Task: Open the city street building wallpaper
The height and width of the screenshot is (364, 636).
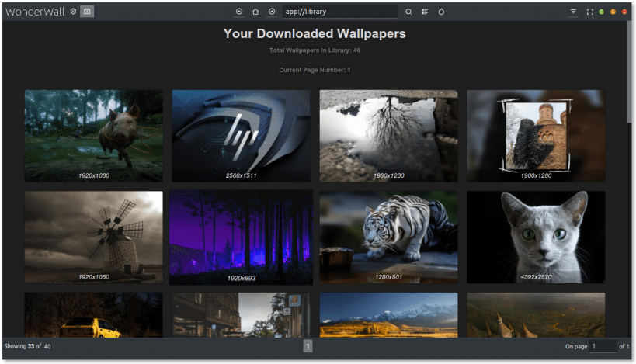Action: tap(241, 315)
